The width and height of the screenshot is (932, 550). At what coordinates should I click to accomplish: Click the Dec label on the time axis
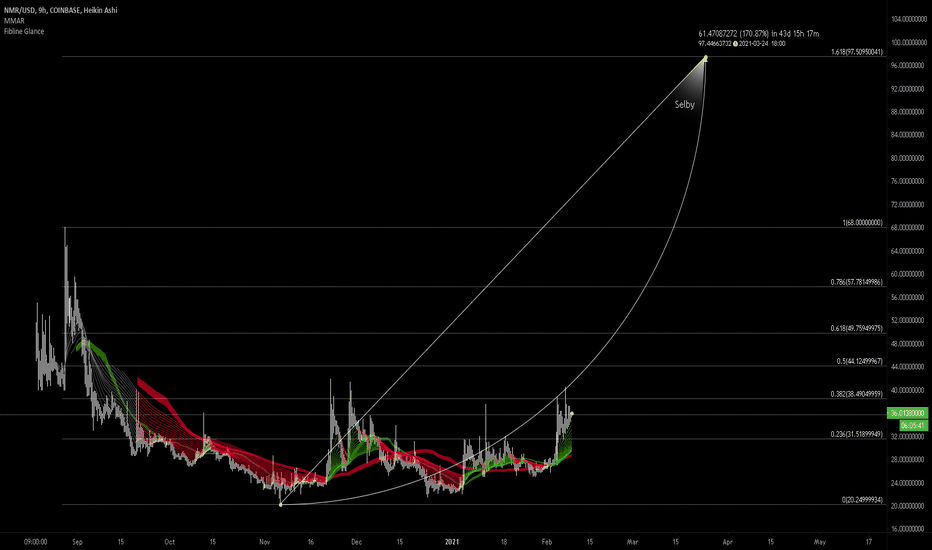coord(356,542)
